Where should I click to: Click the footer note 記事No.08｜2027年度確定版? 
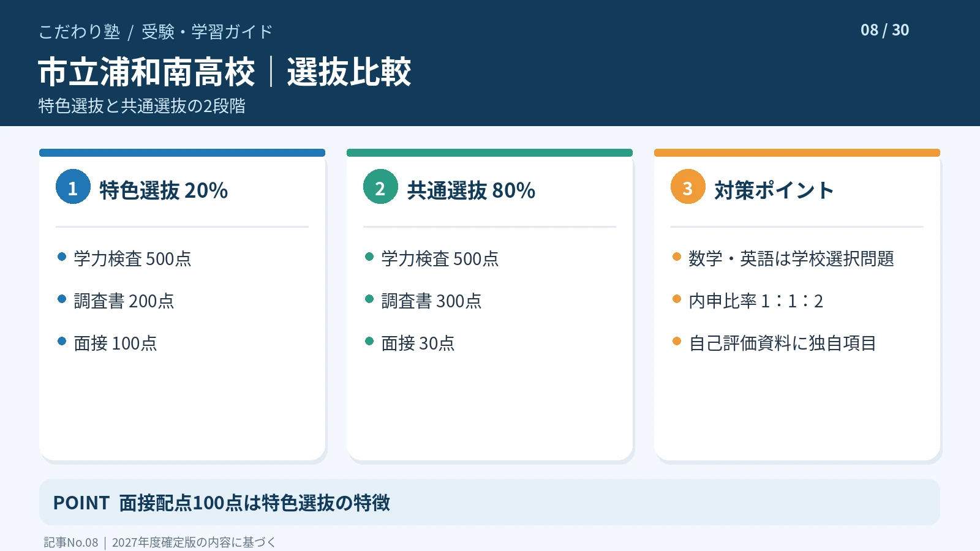160,542
